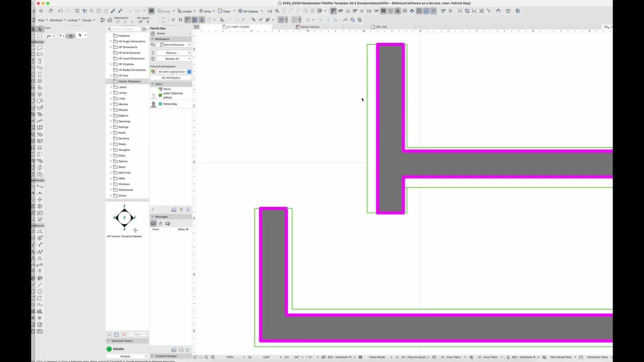Open the Groups dropdown menu
The width and height of the screenshot is (644, 362).
pos(88,20)
